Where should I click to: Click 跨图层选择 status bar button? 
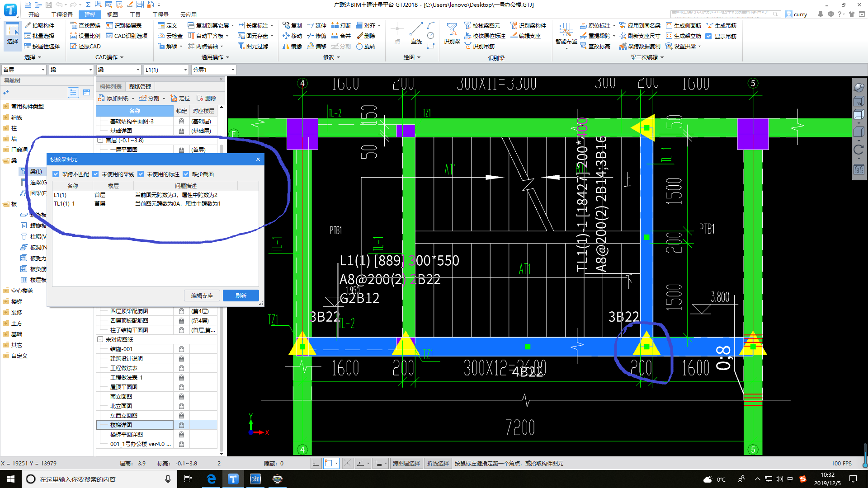pyautogui.click(x=406, y=463)
